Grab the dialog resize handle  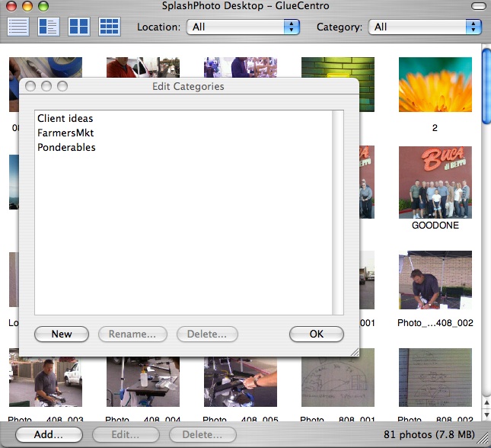click(x=353, y=353)
